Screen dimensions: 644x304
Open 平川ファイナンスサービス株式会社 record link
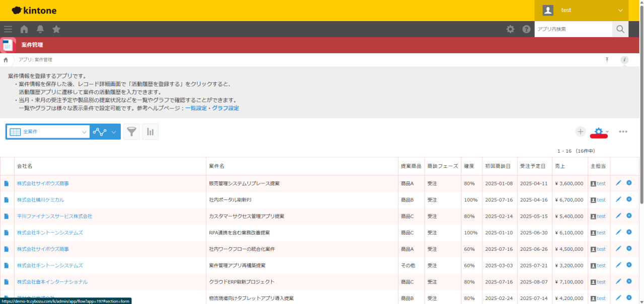coord(54,216)
